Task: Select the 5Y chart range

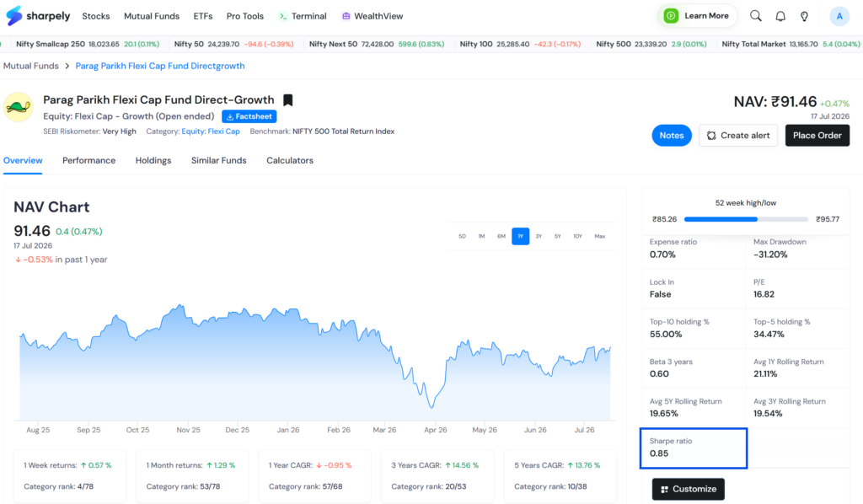Action: pos(558,236)
